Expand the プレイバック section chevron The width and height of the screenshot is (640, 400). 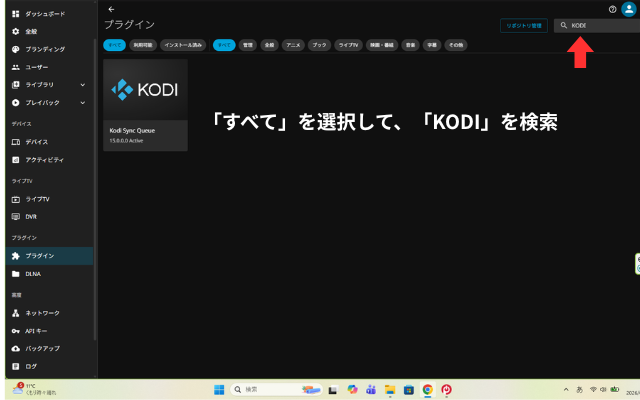coord(83,102)
